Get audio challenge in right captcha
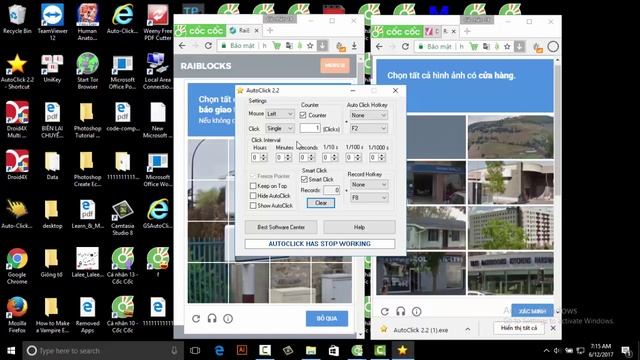 400,311
